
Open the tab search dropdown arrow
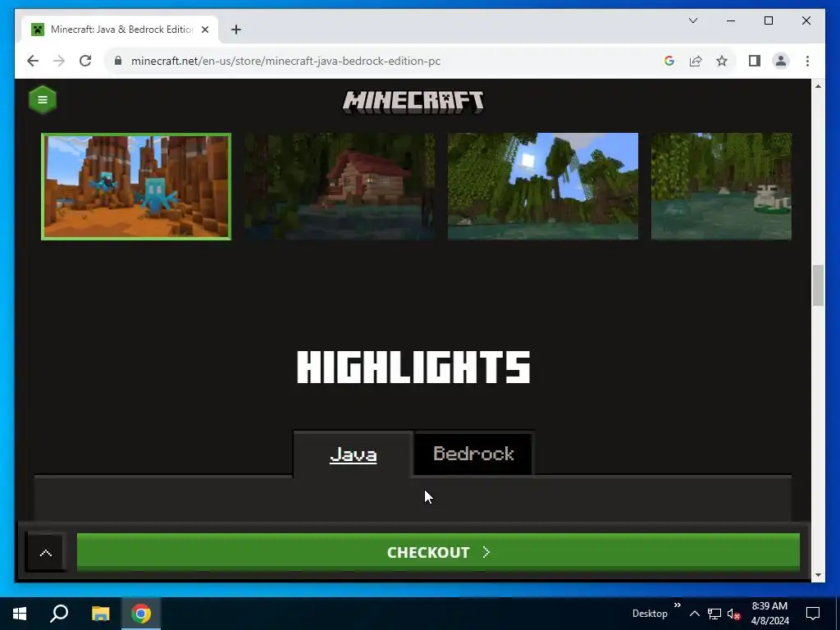(x=693, y=21)
